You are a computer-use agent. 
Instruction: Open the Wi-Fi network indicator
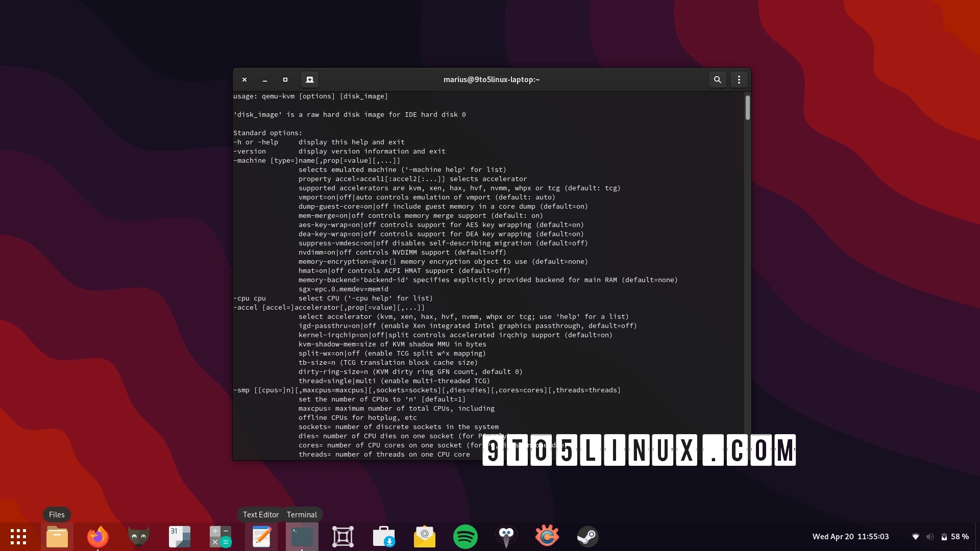pyautogui.click(x=915, y=537)
